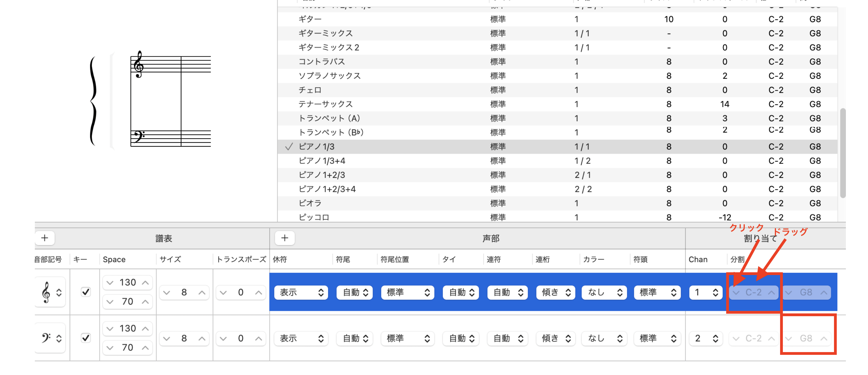Decrease the Space value 70 in the second row
This screenshot has width=868, height=375.
coord(110,348)
